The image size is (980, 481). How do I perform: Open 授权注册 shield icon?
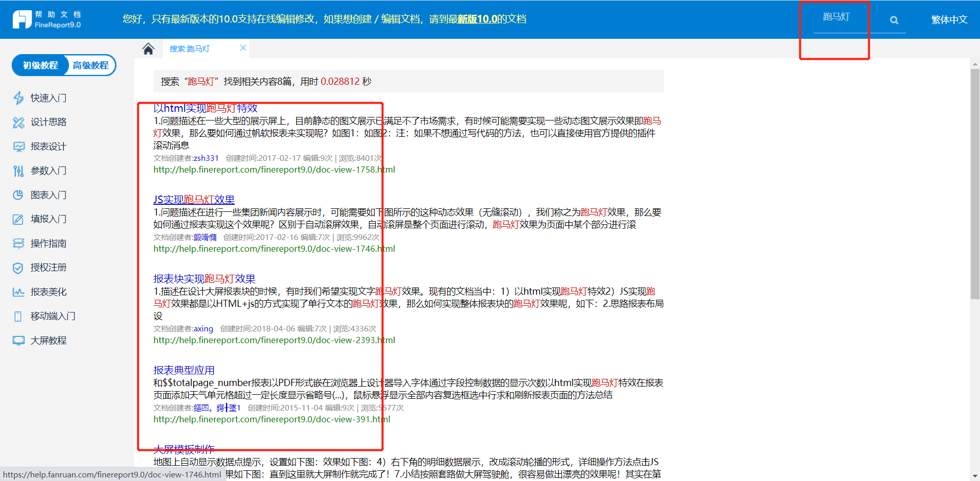pyautogui.click(x=18, y=268)
